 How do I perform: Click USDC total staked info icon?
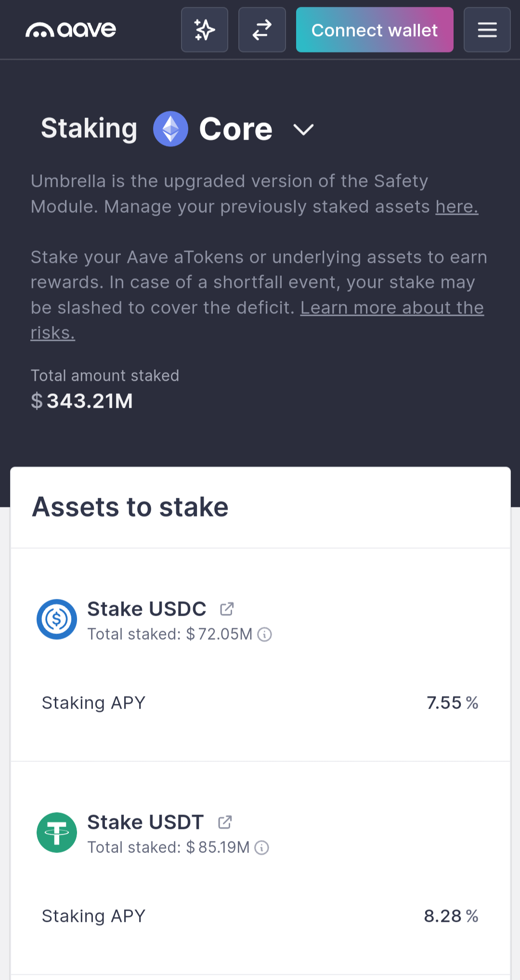(265, 634)
